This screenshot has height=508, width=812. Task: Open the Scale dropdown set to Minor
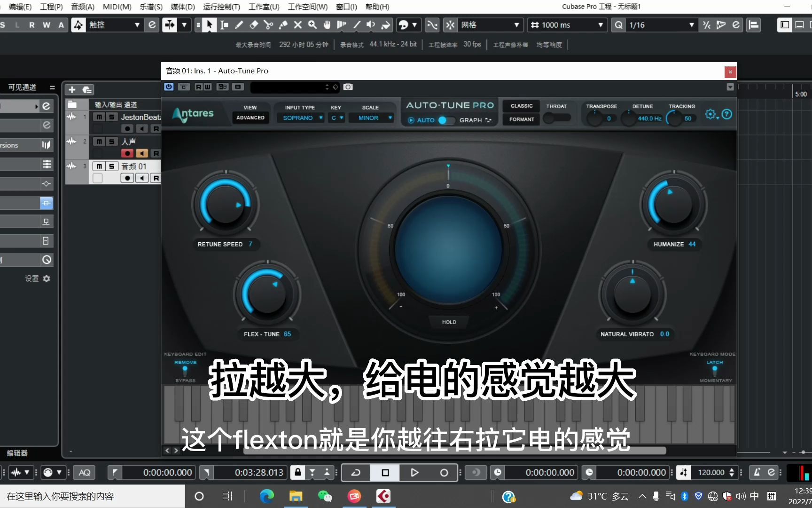[x=371, y=118]
